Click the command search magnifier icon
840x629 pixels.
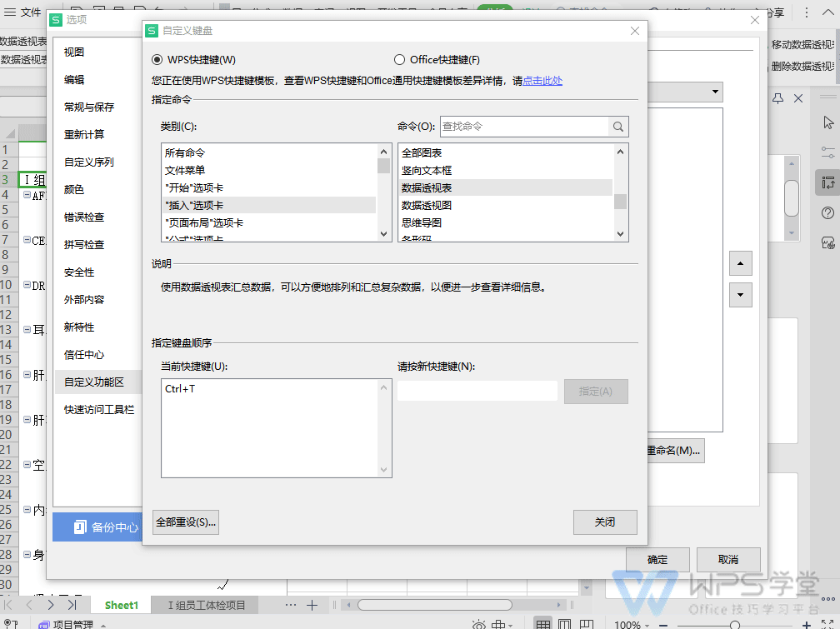(618, 127)
